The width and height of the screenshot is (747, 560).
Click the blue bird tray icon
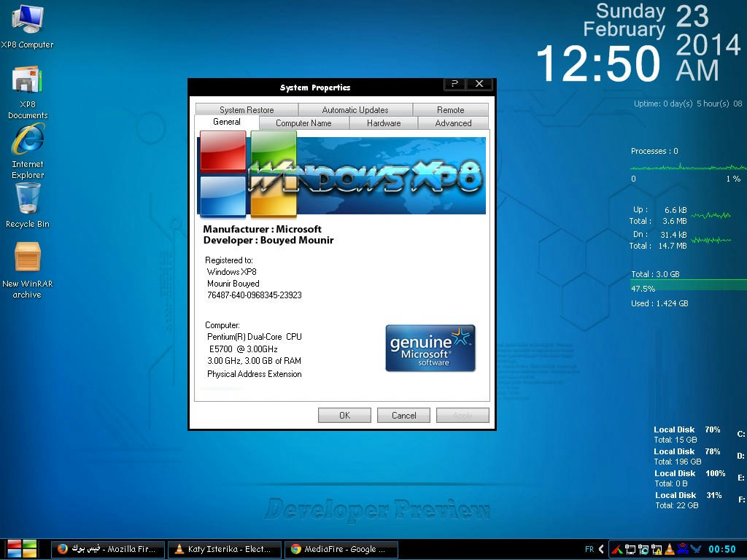click(x=696, y=549)
